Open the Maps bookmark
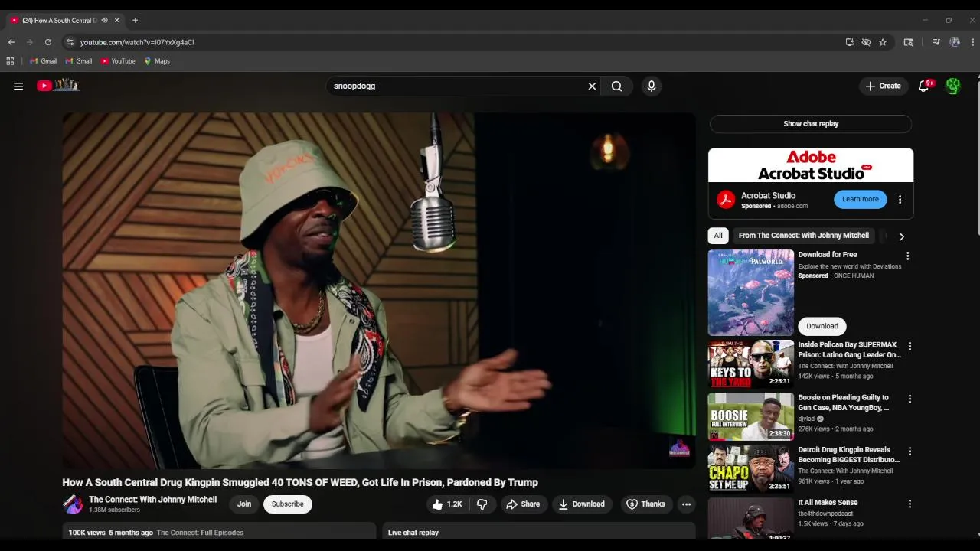Image resolution: width=980 pixels, height=551 pixels. click(157, 61)
